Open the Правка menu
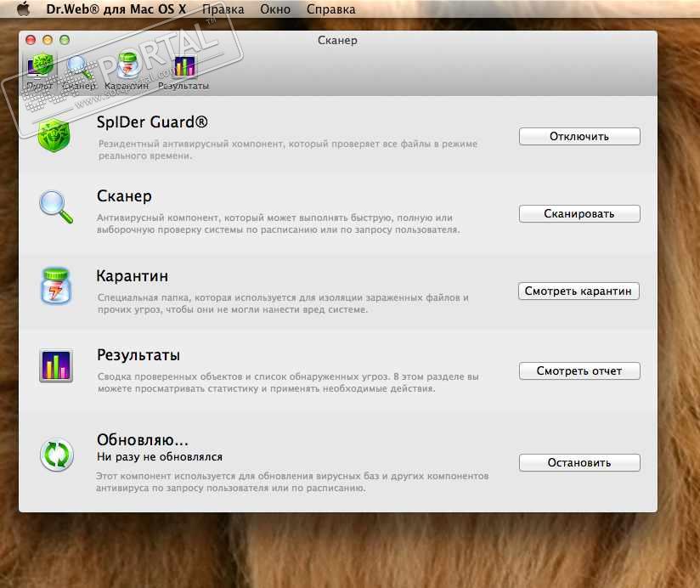The height and width of the screenshot is (588, 700). click(x=223, y=9)
